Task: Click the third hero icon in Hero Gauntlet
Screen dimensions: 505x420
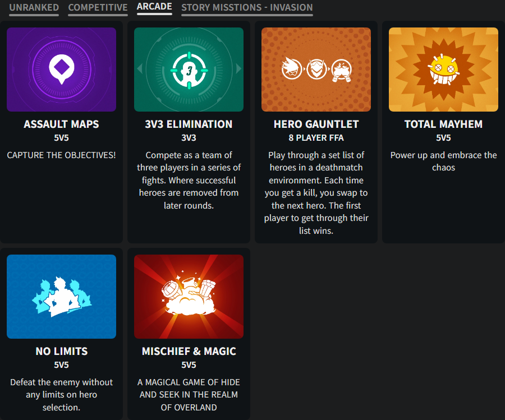Action: point(341,70)
